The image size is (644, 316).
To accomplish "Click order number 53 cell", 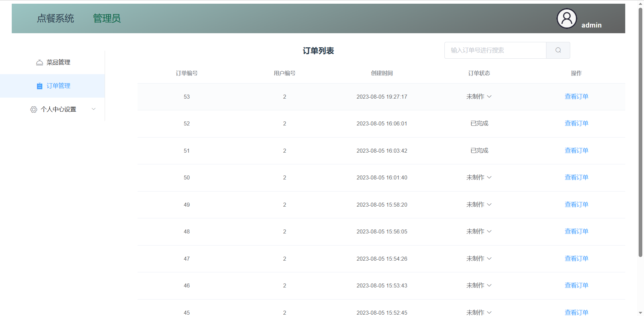I will 187,97.
